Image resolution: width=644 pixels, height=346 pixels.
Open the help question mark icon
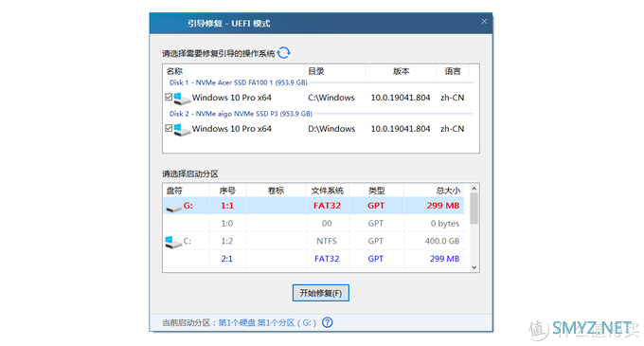[x=328, y=322]
